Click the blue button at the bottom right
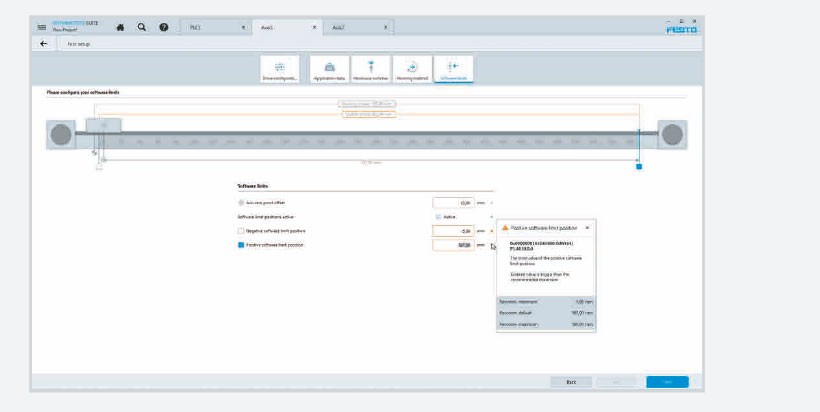The height and width of the screenshot is (412, 820). 667,382
